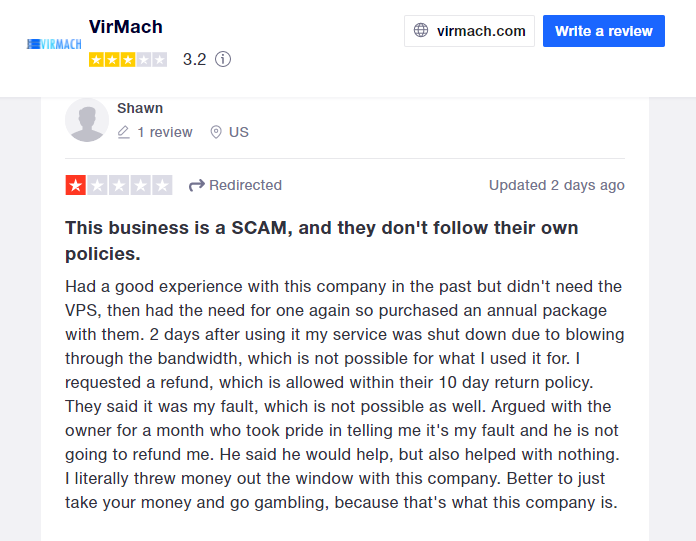Click the pencil review count icon
Viewport: 696px width, 541px height.
[123, 132]
